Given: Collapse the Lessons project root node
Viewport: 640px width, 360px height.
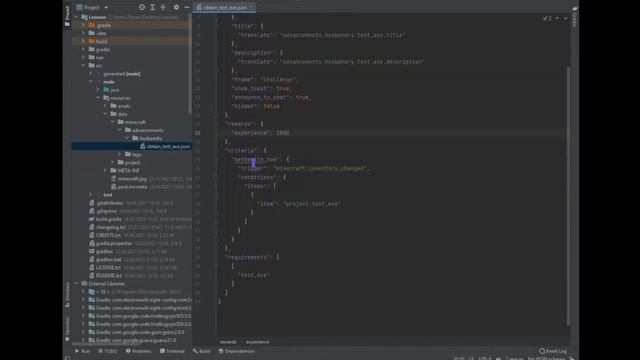Looking at the screenshot, I should tap(76, 17).
